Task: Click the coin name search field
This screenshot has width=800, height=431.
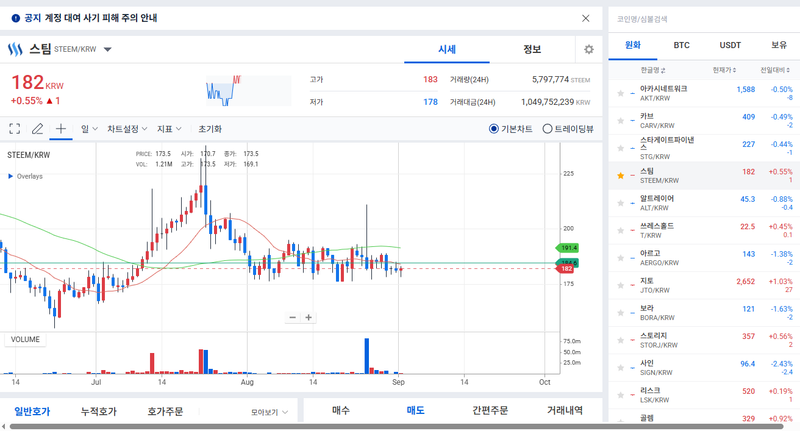Action: 704,19
